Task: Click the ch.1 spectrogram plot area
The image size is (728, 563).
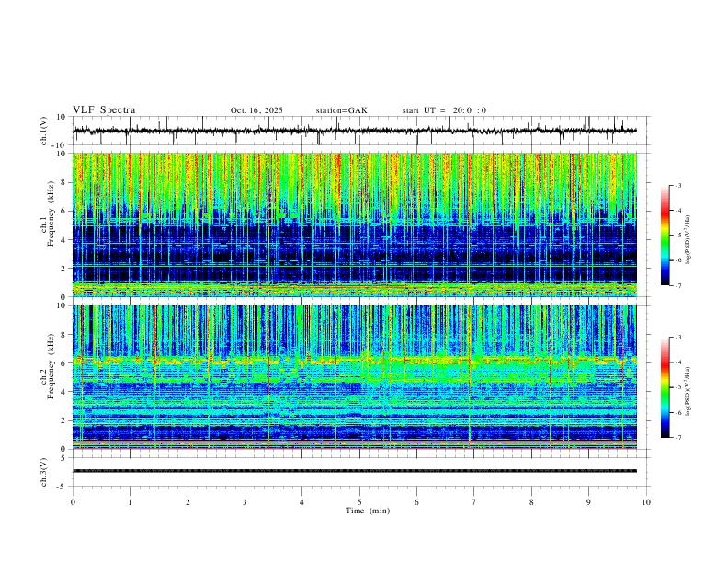Action: coord(355,224)
